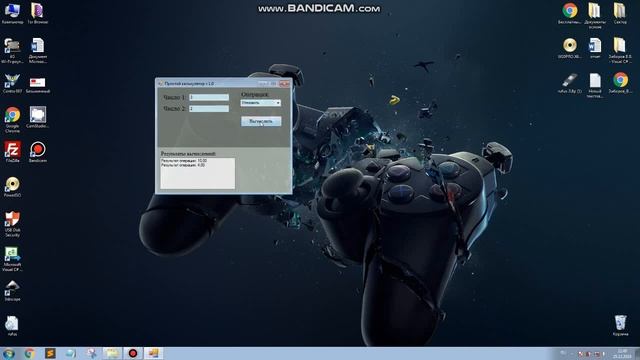Open the rufus USB drive icon at right
The width and height of the screenshot is (640, 360).
click(x=570, y=83)
